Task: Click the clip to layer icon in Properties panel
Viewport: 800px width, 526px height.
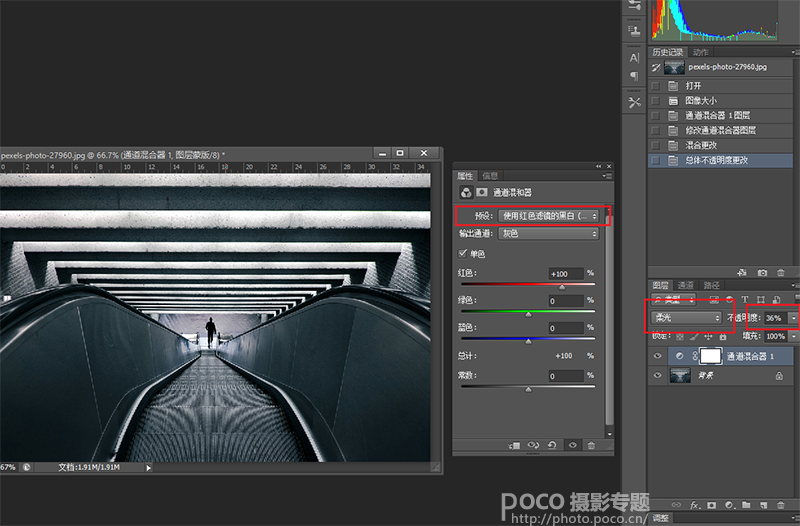Action: coord(513,446)
